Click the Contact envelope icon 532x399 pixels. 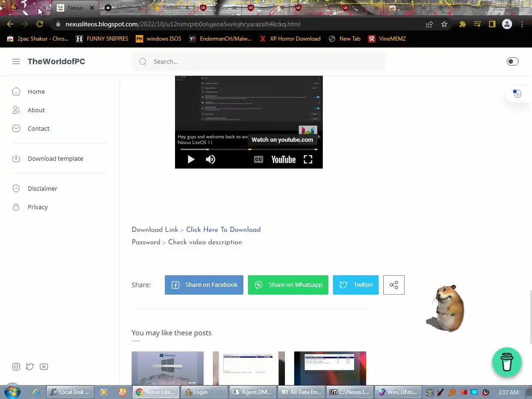coord(16,128)
